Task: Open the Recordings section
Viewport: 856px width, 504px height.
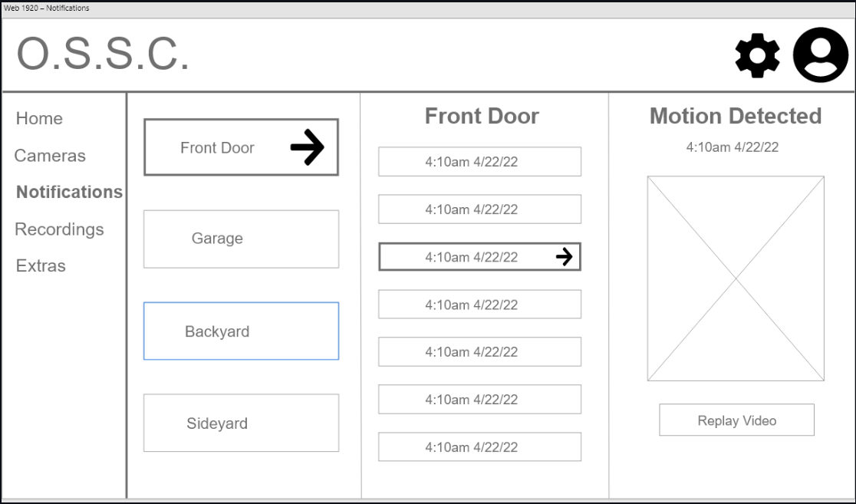Action: pyautogui.click(x=59, y=229)
